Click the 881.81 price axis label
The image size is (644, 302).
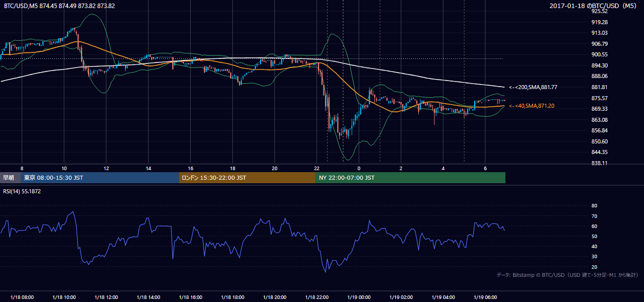click(601, 87)
